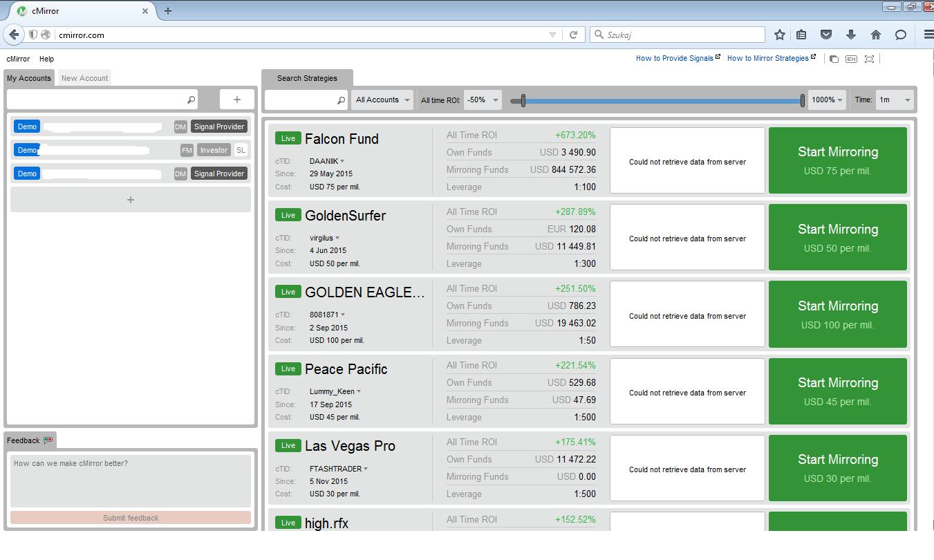
Task: Click the SL badge on the Investor account
Action: (241, 150)
